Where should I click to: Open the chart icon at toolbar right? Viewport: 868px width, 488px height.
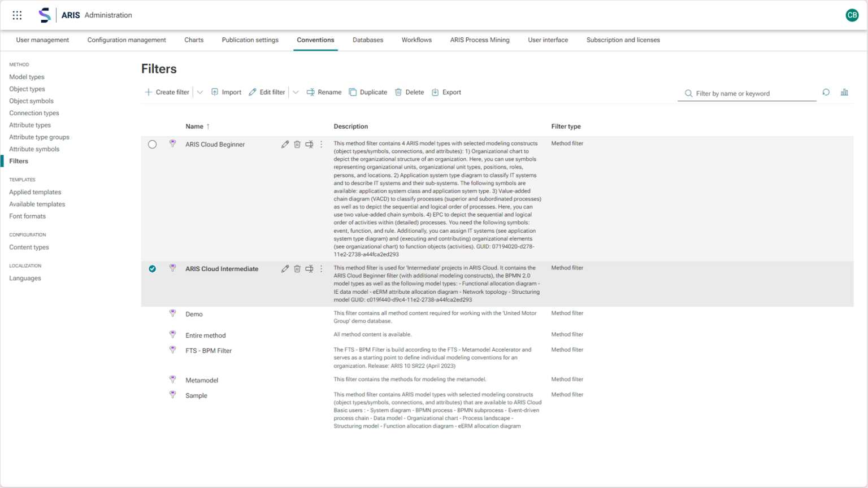click(x=844, y=93)
